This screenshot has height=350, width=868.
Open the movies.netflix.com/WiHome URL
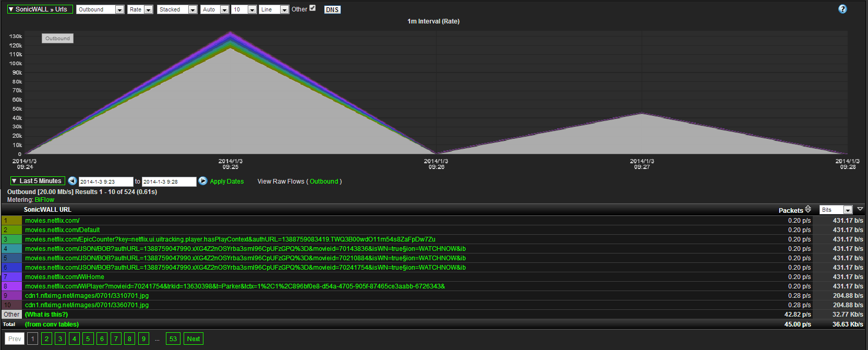point(65,277)
